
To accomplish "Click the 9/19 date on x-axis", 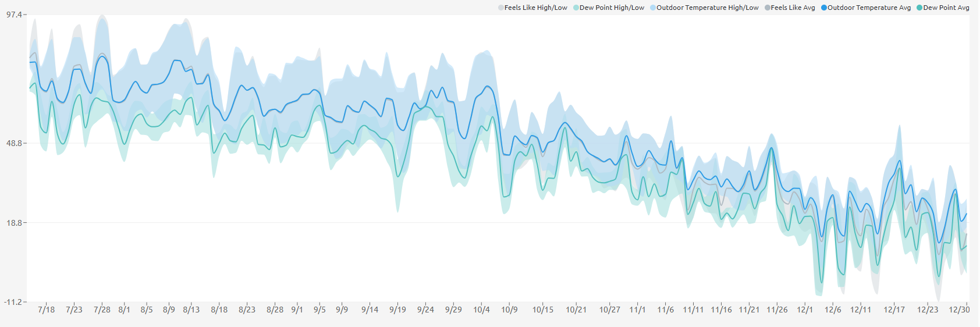I will pos(397,310).
